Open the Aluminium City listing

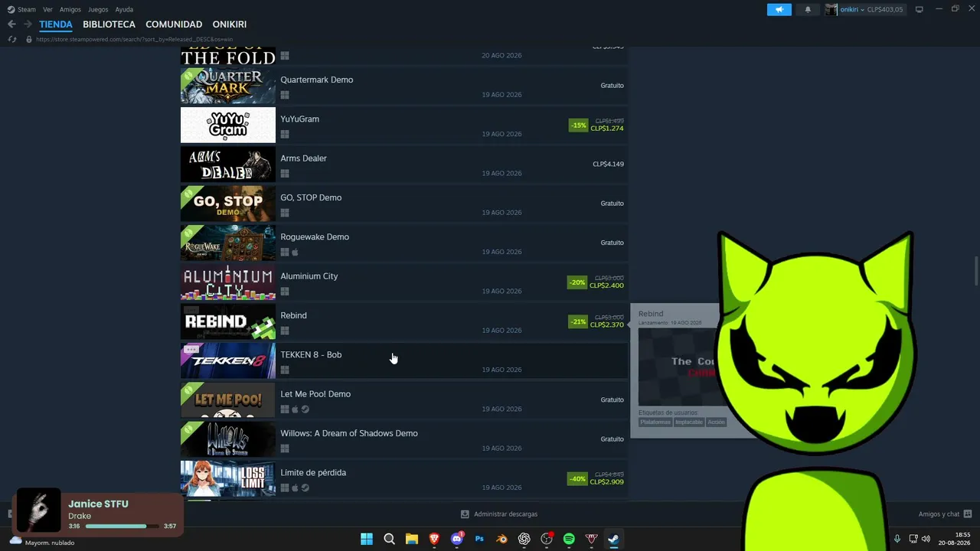point(404,282)
